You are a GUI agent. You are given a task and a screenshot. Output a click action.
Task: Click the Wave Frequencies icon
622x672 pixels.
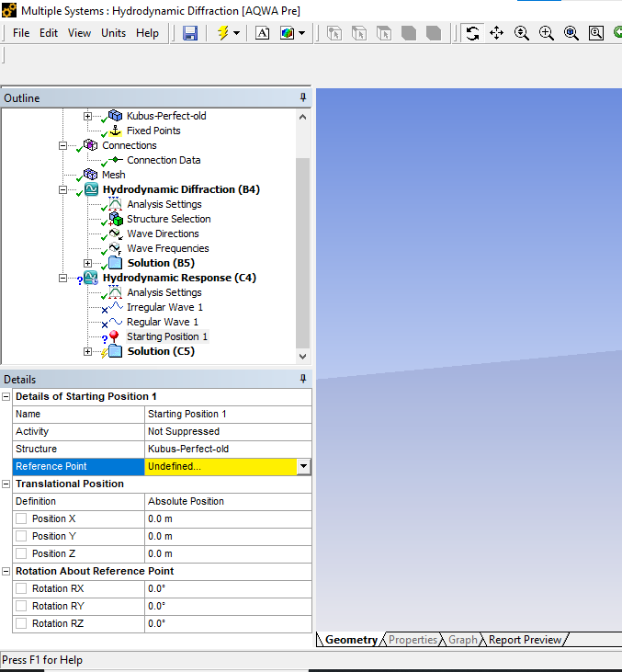(x=116, y=248)
